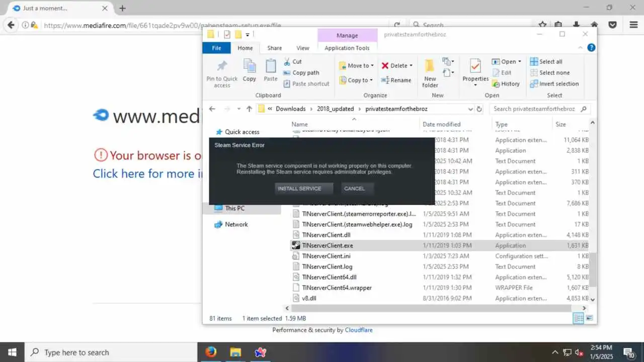Screen dimensions: 644x362
Task: Click the Paste ribbon icon
Action: 271,70
